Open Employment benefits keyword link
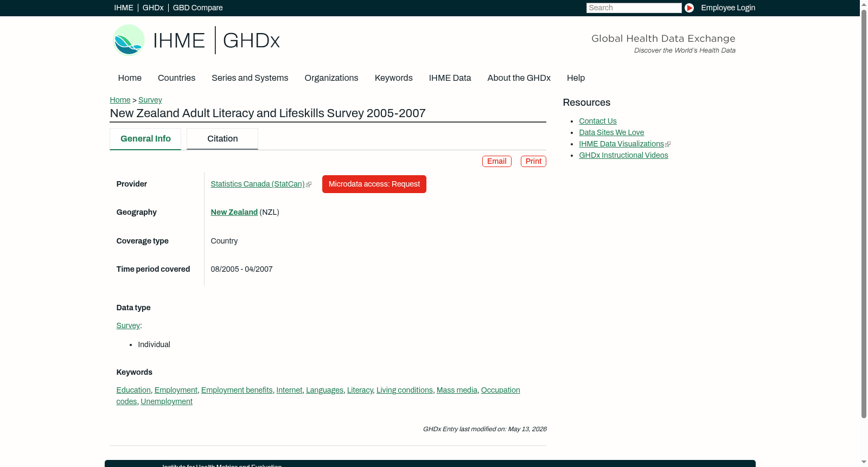This screenshot has height=467, width=868. click(x=237, y=390)
